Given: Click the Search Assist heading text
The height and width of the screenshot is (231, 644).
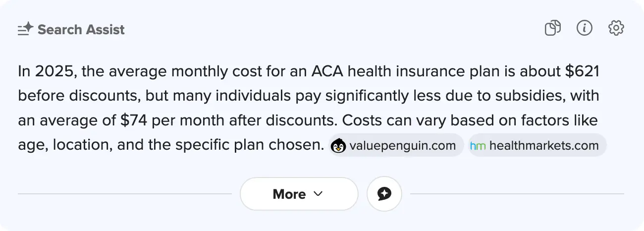Looking at the screenshot, I should coord(81,30).
